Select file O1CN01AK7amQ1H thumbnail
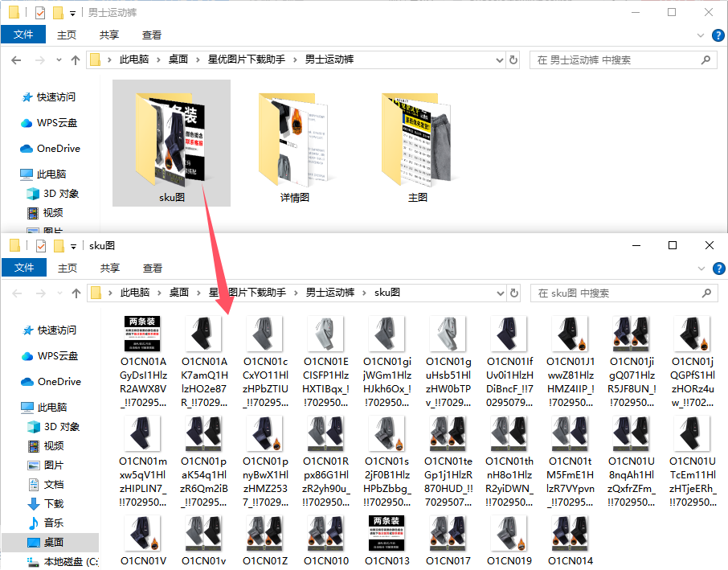The image size is (728, 570). [203, 334]
